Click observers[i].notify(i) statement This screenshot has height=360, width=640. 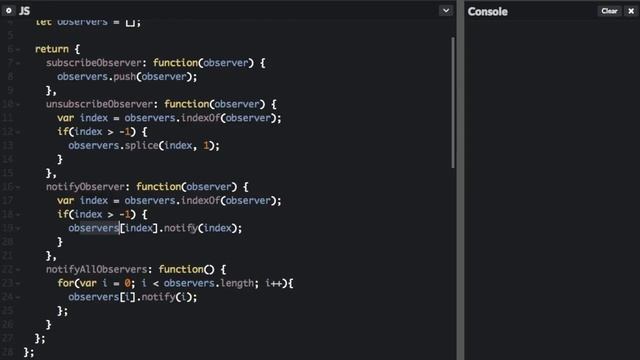coord(133,297)
